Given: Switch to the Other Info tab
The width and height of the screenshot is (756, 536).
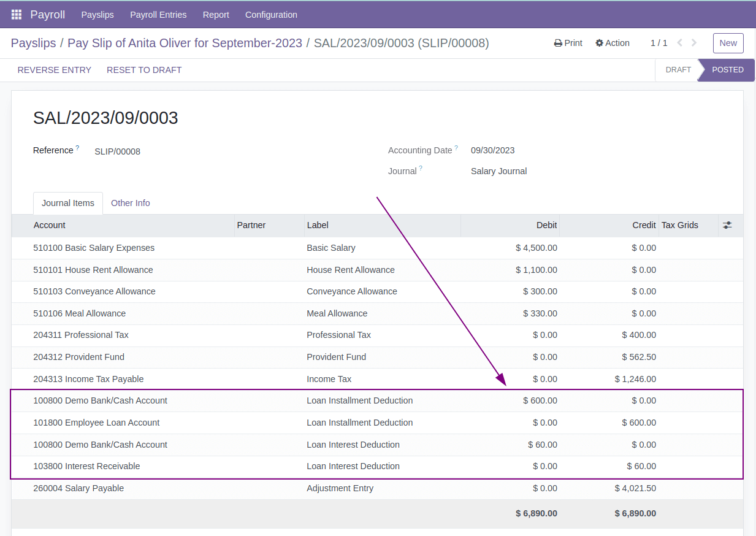Looking at the screenshot, I should pyautogui.click(x=130, y=203).
